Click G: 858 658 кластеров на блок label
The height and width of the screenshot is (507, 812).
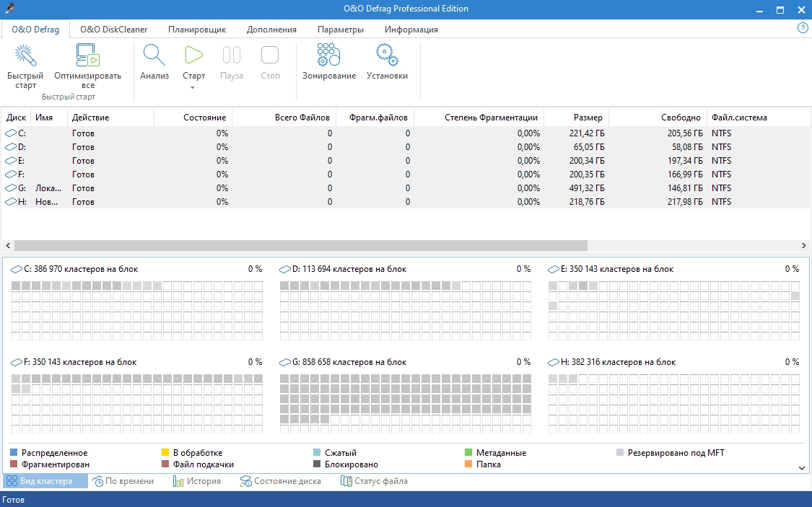349,362
